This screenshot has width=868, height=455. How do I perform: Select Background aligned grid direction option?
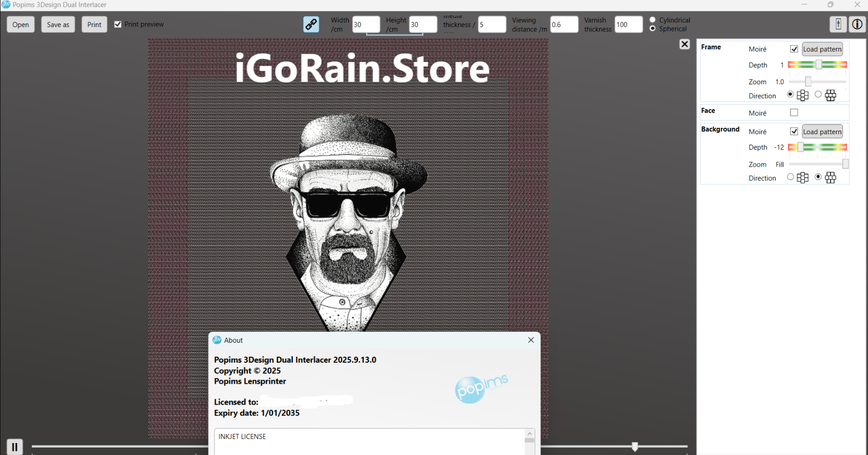point(790,177)
